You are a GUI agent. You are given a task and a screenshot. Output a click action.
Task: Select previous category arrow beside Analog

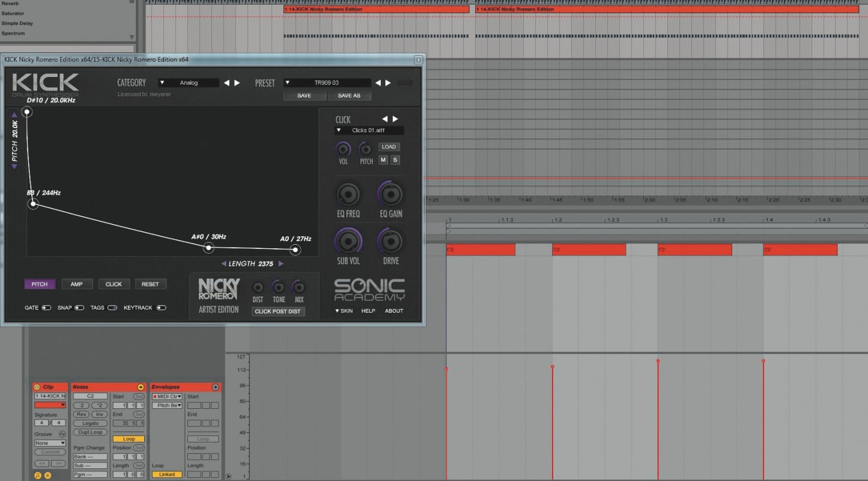[226, 83]
